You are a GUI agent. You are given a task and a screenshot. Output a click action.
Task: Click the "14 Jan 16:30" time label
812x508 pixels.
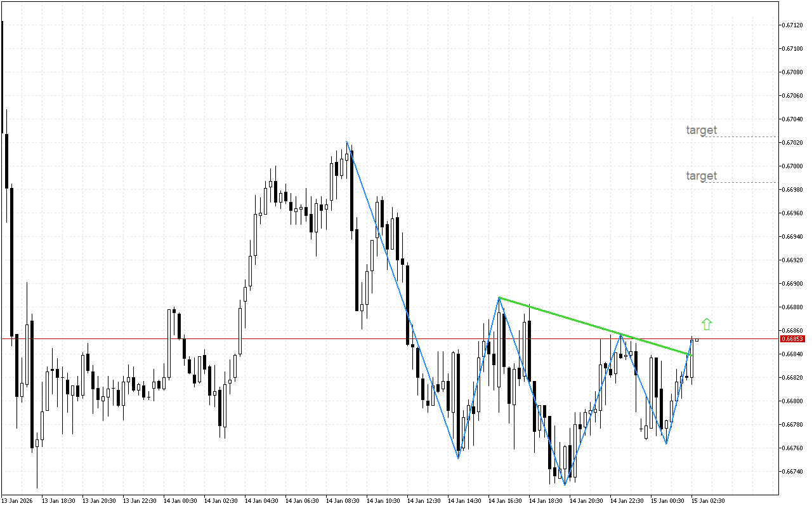(x=505, y=501)
